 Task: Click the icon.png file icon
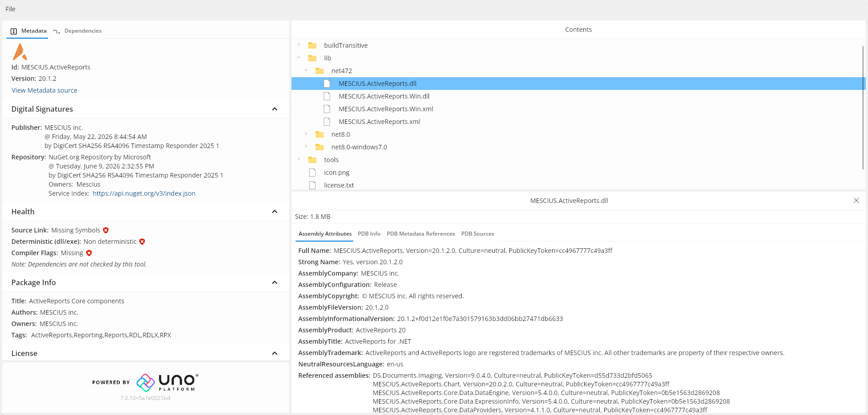tap(312, 173)
